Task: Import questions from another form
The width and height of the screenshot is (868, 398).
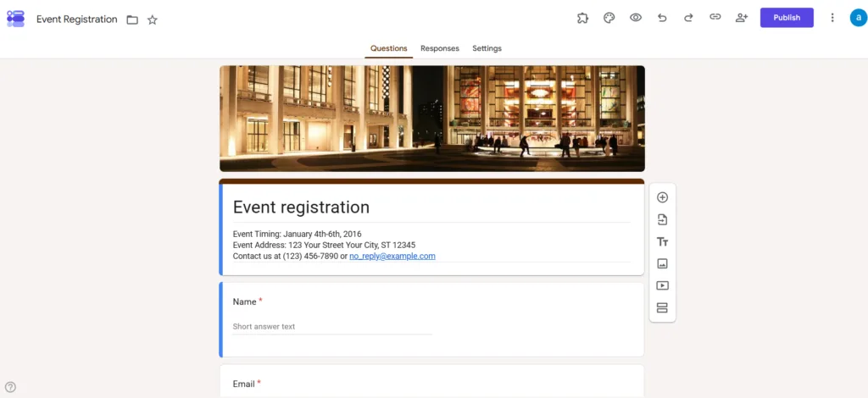Action: pyautogui.click(x=662, y=219)
